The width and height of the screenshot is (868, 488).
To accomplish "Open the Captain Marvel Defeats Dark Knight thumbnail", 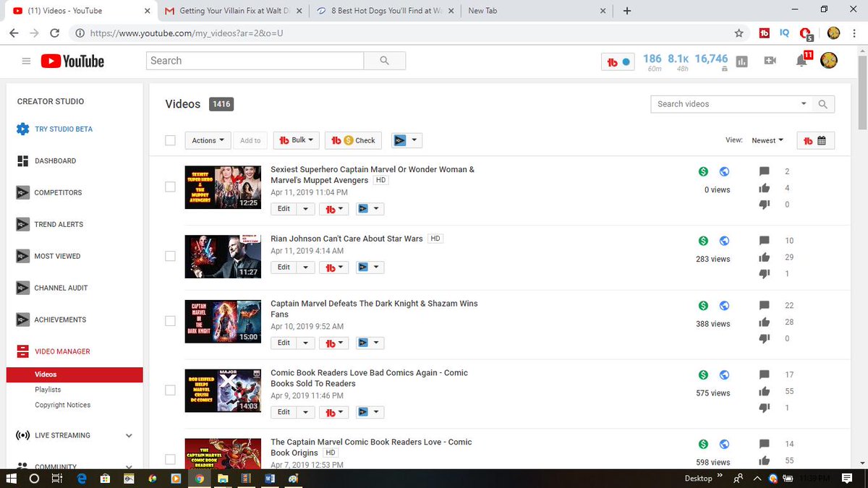I will coord(223,321).
